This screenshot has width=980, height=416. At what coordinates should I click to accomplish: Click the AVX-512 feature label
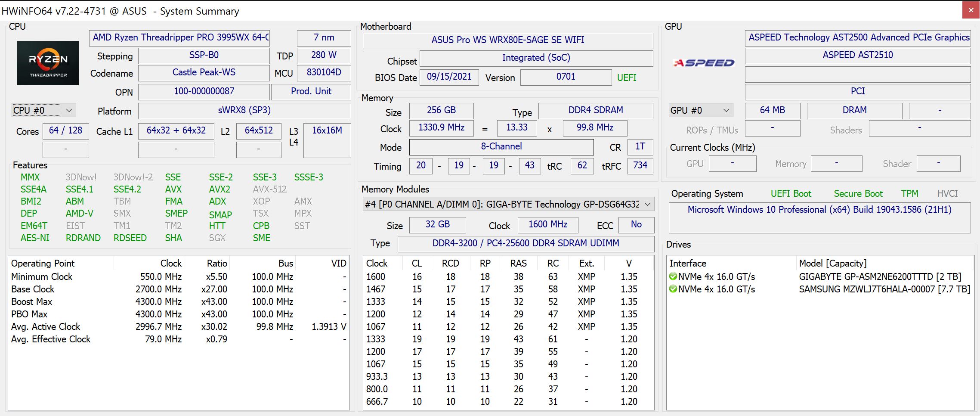270,189
